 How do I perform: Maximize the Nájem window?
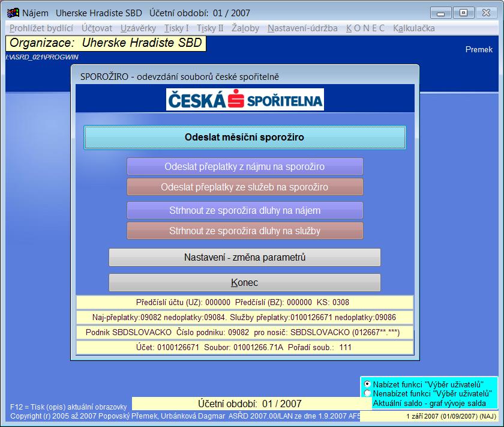click(463, 13)
